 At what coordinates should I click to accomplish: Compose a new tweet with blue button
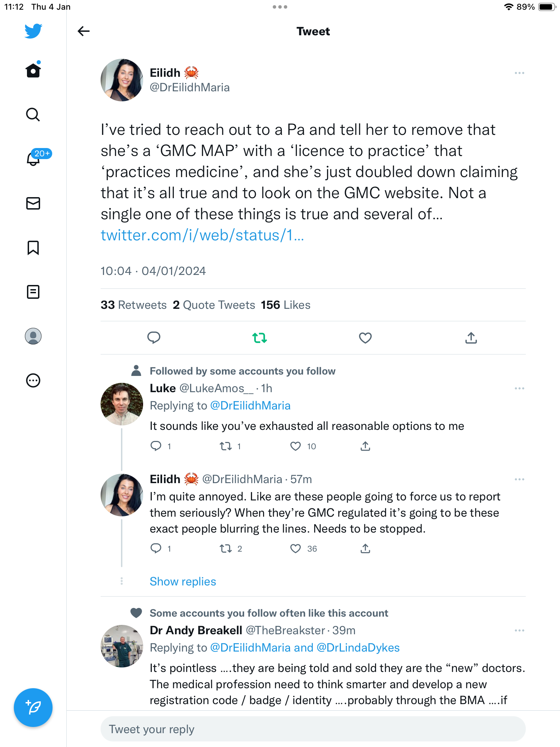[x=33, y=707]
